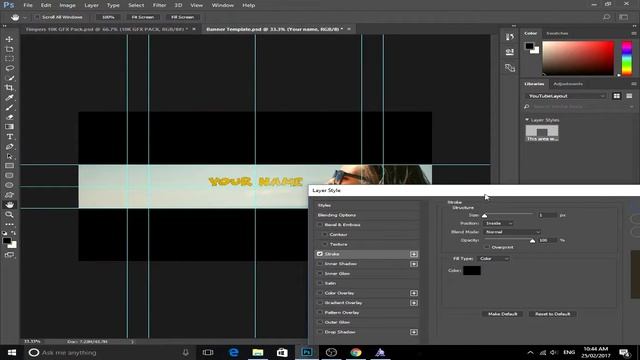Switch libraries to list view
Screen dimensions: 640x360
[x=629, y=96]
